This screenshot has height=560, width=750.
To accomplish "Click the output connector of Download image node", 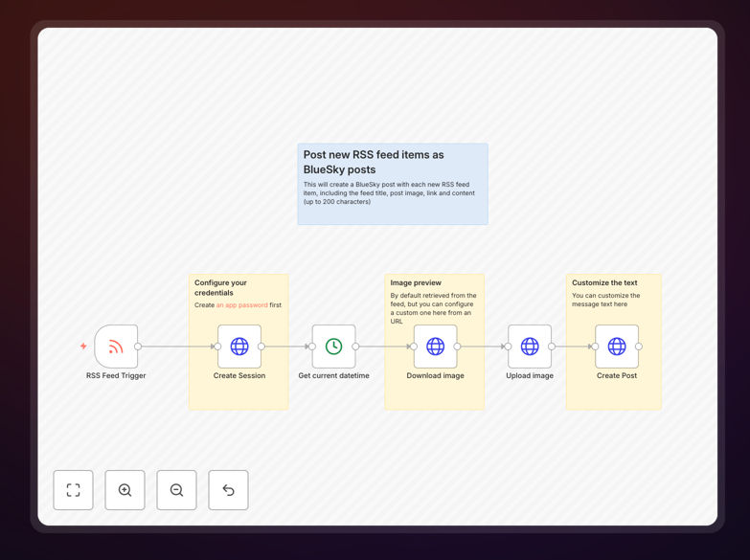I will click(457, 347).
